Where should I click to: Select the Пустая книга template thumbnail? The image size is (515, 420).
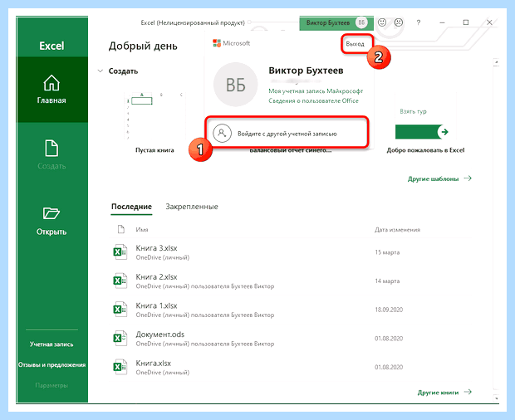(154, 116)
